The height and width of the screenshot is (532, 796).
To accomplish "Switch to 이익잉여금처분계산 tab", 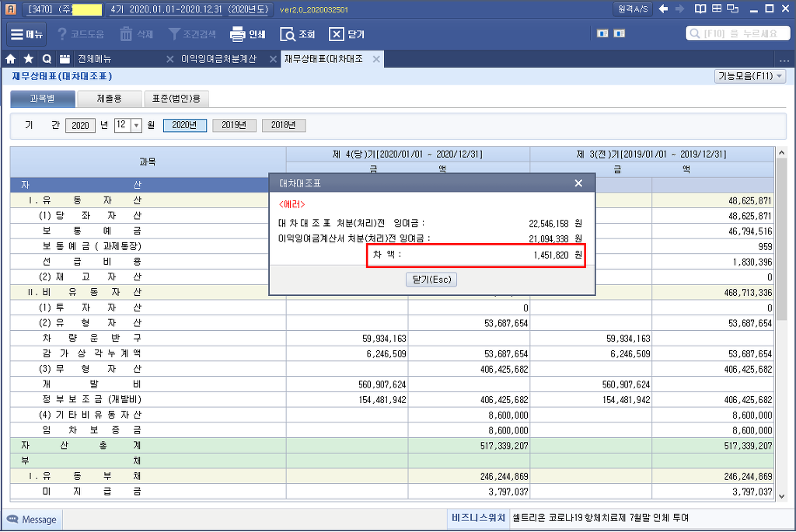I will (218, 59).
